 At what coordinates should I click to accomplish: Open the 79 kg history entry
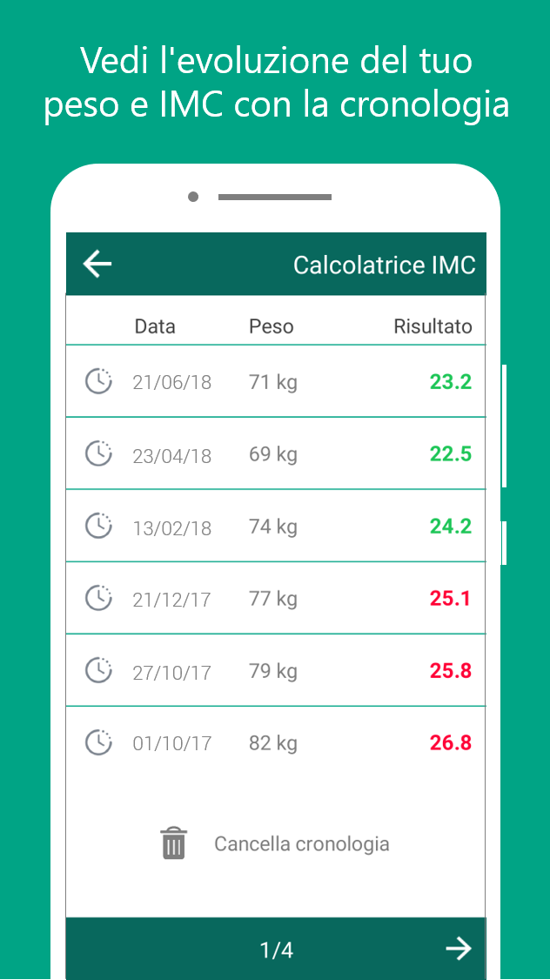(x=276, y=670)
